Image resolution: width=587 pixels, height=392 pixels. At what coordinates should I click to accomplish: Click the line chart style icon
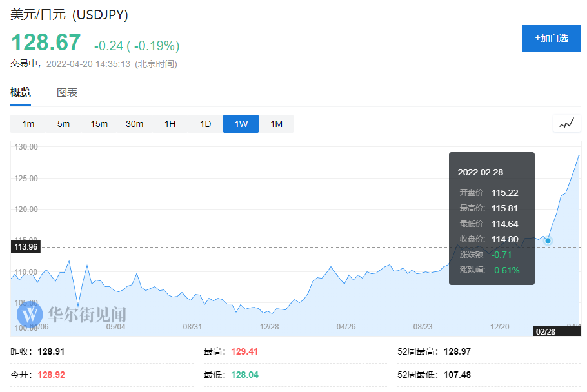point(566,123)
